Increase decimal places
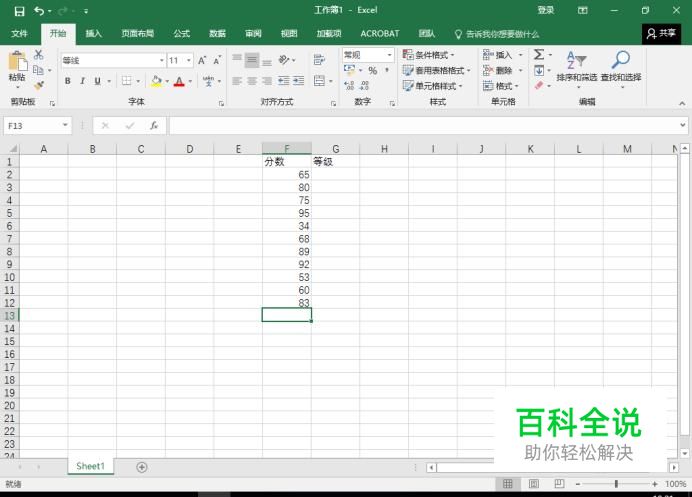 pyautogui.click(x=349, y=86)
